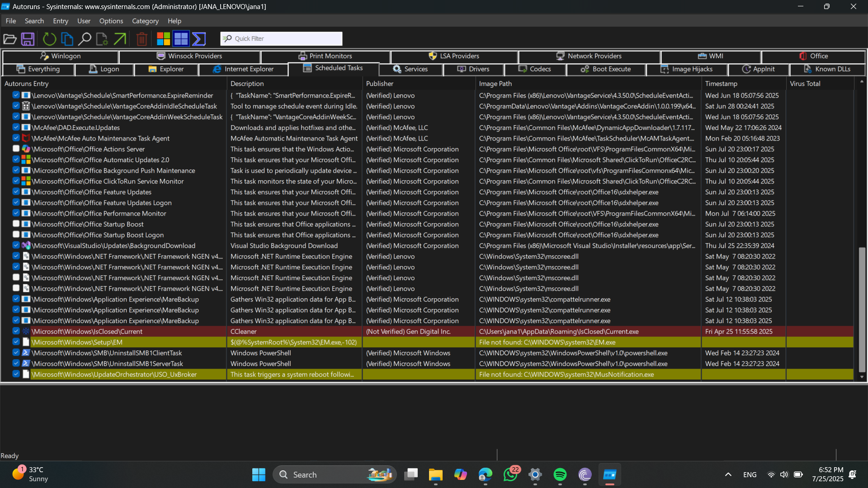Open Windows Start menu
868x488 pixels.
pyautogui.click(x=259, y=474)
